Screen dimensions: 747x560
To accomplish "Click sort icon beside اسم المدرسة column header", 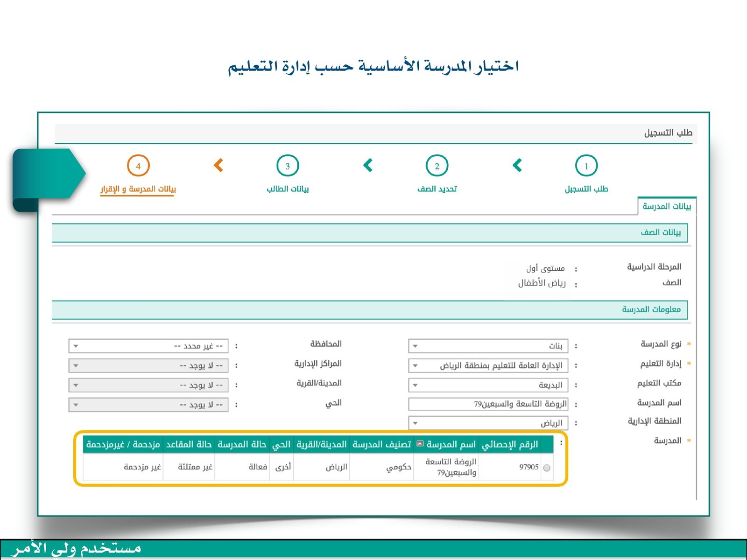I will click(420, 444).
